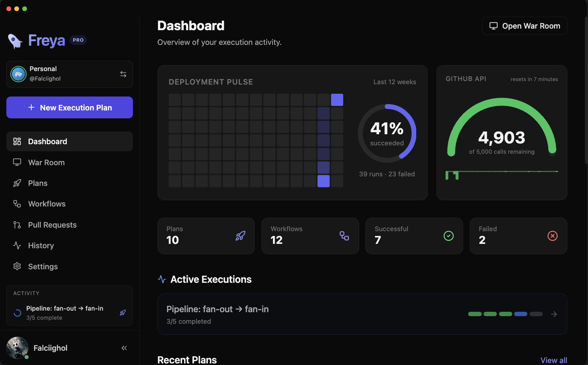Click the plus icon in New Execution Plan
Viewport: 588px width, 365px height.
point(31,107)
